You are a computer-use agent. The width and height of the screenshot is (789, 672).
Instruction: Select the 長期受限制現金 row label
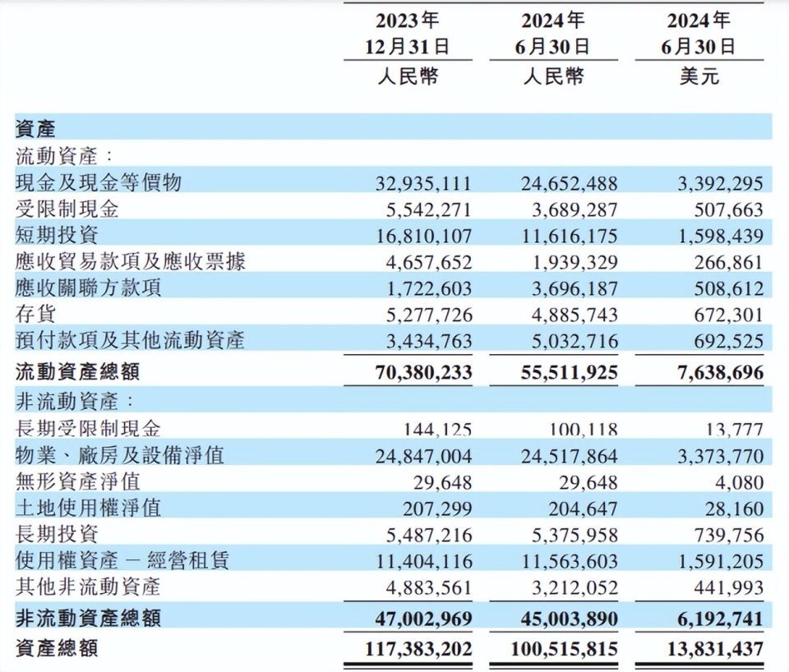[x=88, y=428]
